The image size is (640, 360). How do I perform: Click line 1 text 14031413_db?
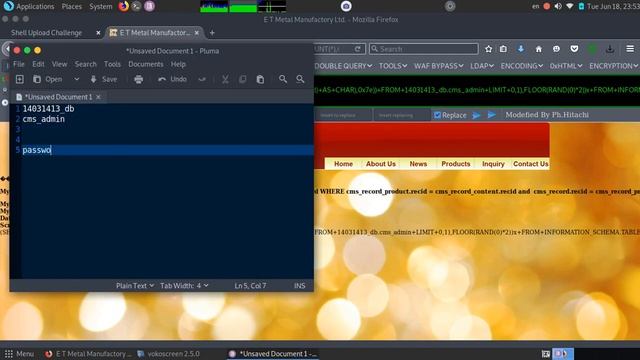(48, 109)
